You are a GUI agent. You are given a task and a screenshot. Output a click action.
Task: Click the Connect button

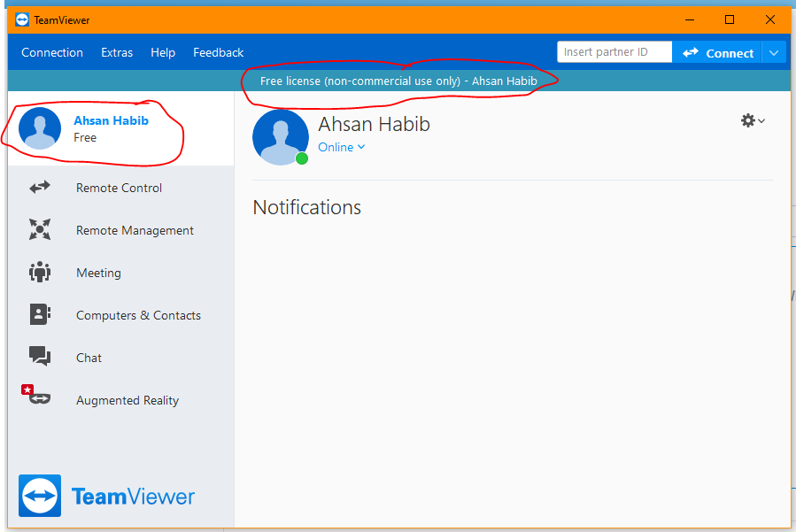(727, 52)
